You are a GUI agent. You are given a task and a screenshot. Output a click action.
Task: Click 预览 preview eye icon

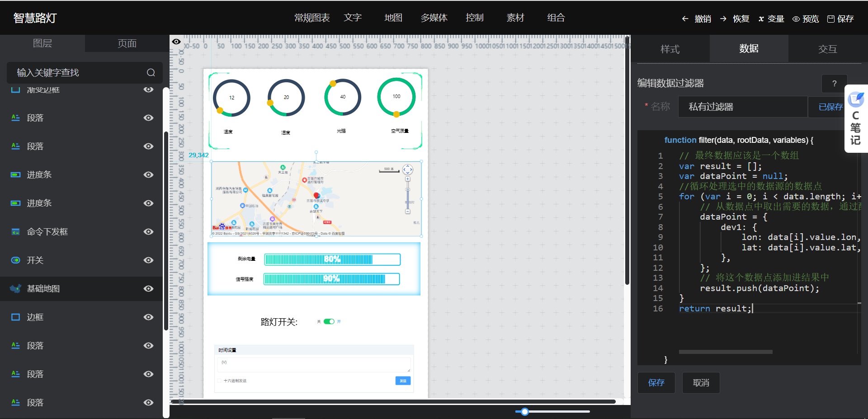(x=796, y=19)
